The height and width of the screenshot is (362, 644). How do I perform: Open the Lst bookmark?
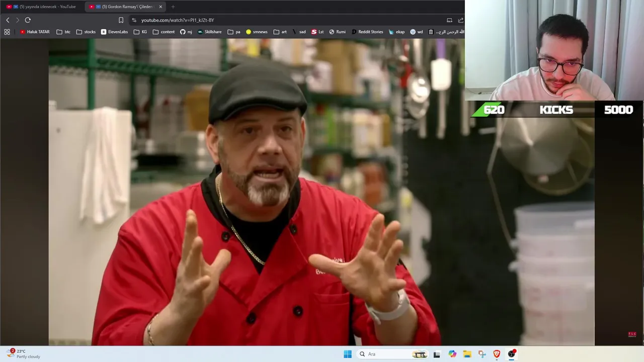point(317,32)
